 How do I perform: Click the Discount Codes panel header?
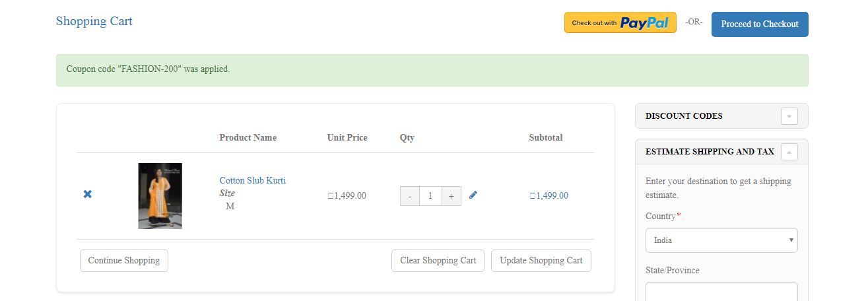click(x=684, y=116)
